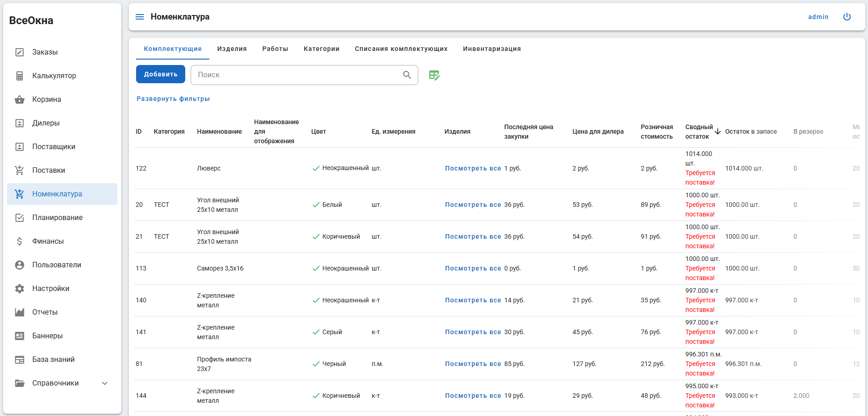Click the Поставщики sidebar icon
Image resolution: width=868 pixels, height=416 pixels.
[x=20, y=147]
